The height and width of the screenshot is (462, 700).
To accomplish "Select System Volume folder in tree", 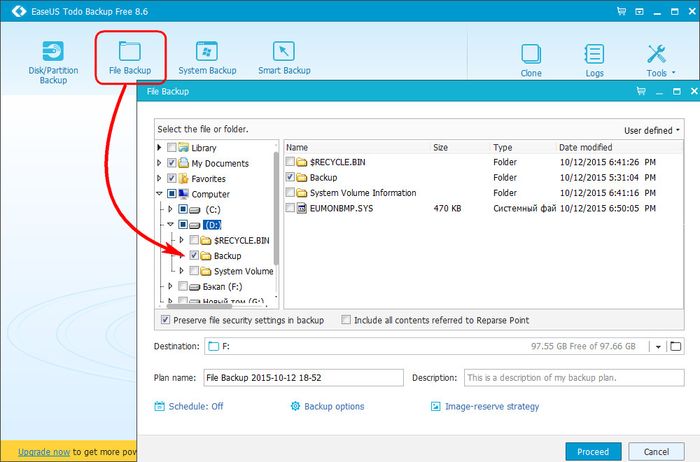I will 243,271.
